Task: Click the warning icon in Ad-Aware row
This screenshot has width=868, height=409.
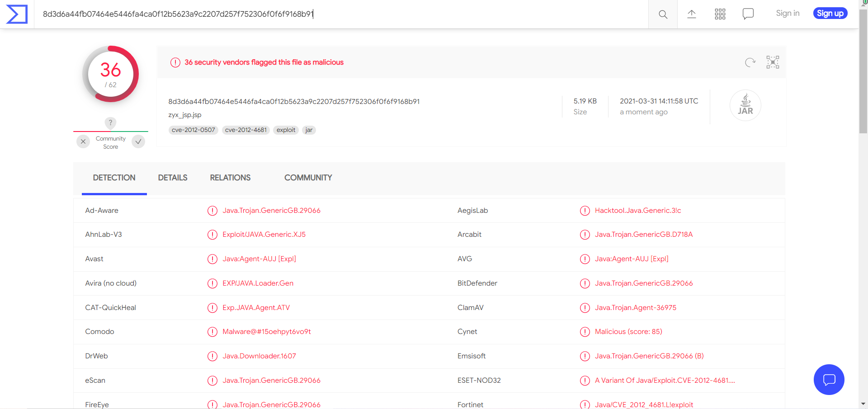Action: [212, 211]
